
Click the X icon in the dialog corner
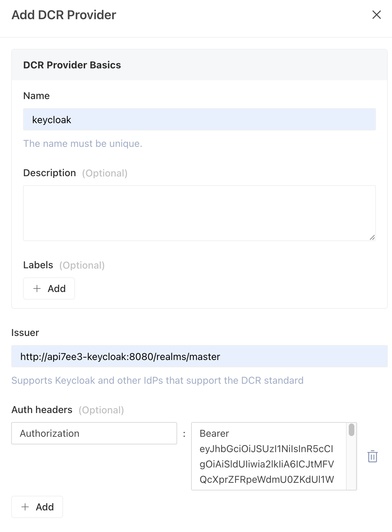pos(377,15)
